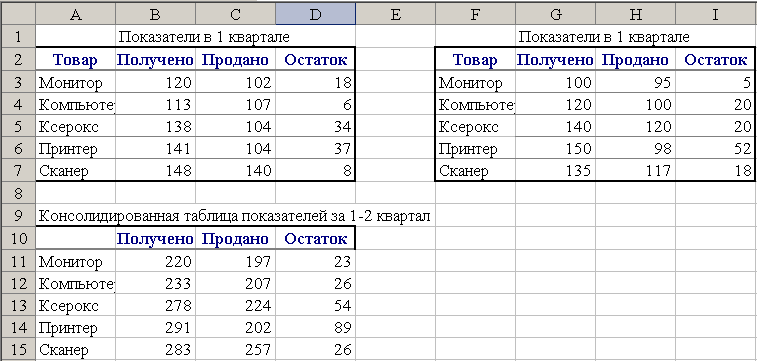Select column A header
Image resolution: width=757 pixels, height=361 pixels.
click(75, 14)
